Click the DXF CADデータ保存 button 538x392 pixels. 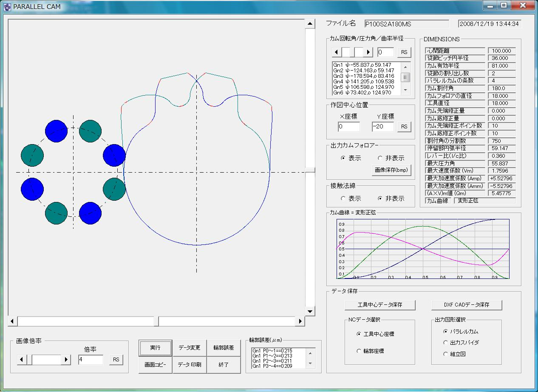click(x=467, y=305)
